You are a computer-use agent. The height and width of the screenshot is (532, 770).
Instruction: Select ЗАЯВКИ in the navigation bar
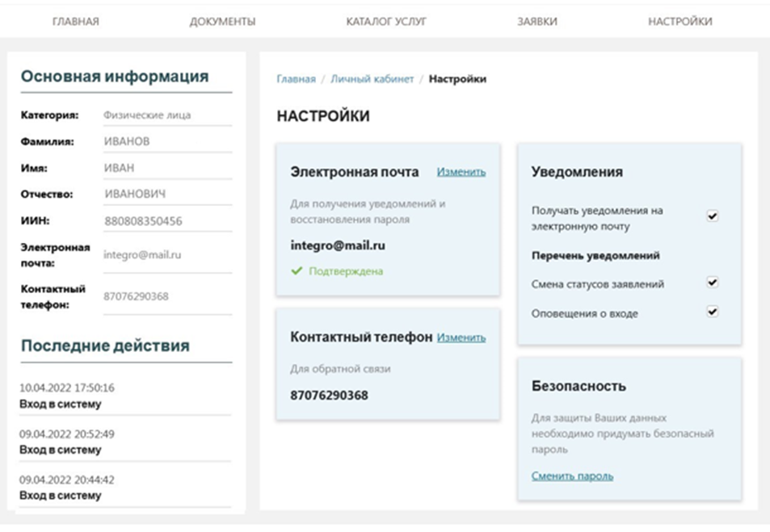coord(536,22)
